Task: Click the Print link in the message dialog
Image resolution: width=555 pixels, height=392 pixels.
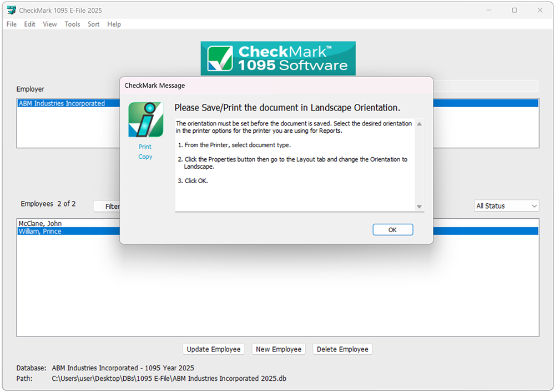Action: (x=145, y=147)
